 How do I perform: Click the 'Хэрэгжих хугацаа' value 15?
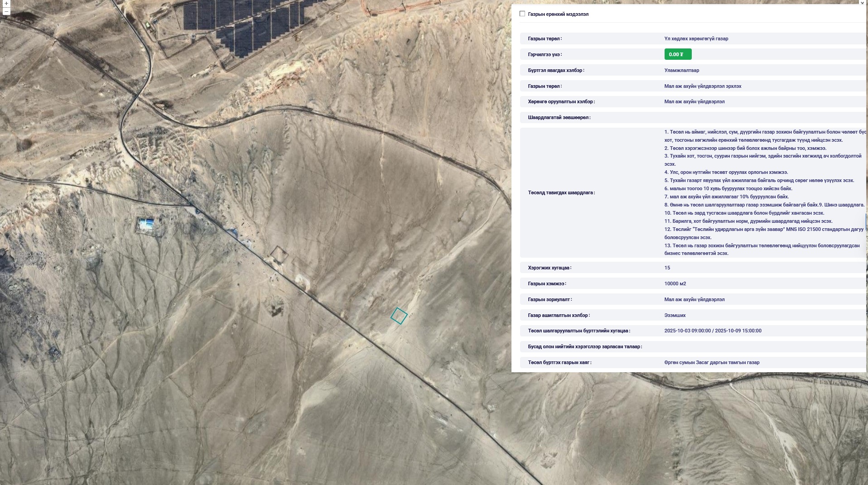point(667,268)
